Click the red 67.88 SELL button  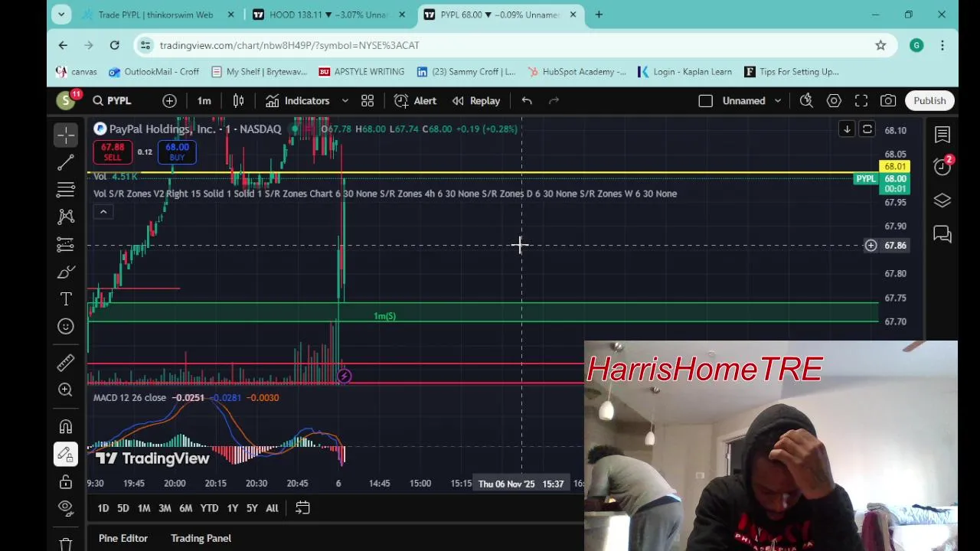click(x=113, y=152)
